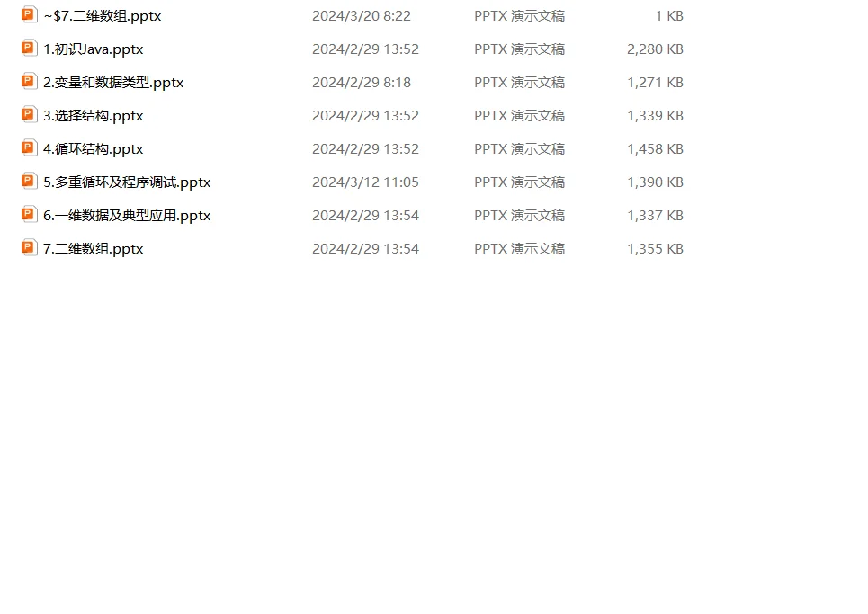Select the icon for 6.一维数据及典型应用.pptx
The image size is (868, 614).
[x=29, y=214]
